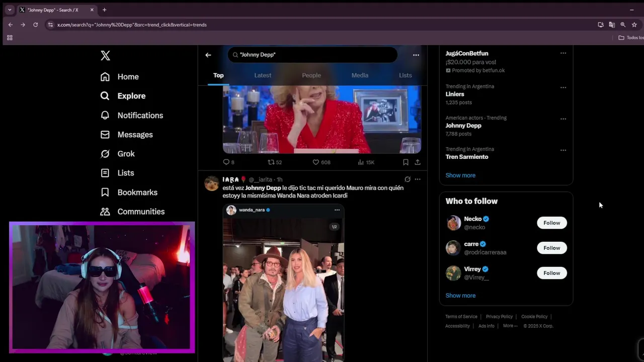This screenshot has height=362, width=644.
Task: Click the @__iarita handle
Action: [x=261, y=179]
